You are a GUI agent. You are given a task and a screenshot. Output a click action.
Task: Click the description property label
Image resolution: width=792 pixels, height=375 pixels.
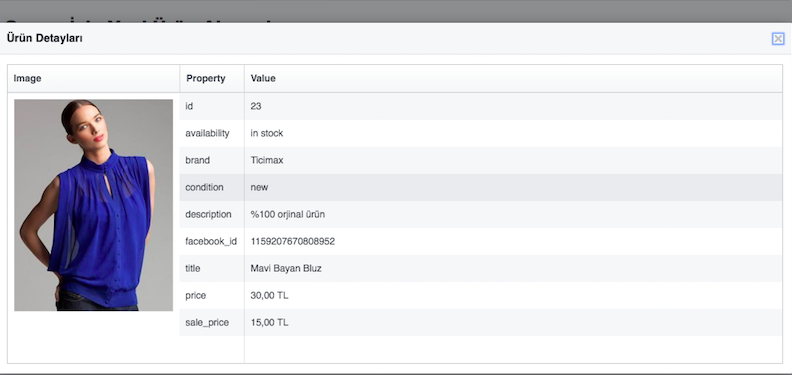pyautogui.click(x=208, y=214)
